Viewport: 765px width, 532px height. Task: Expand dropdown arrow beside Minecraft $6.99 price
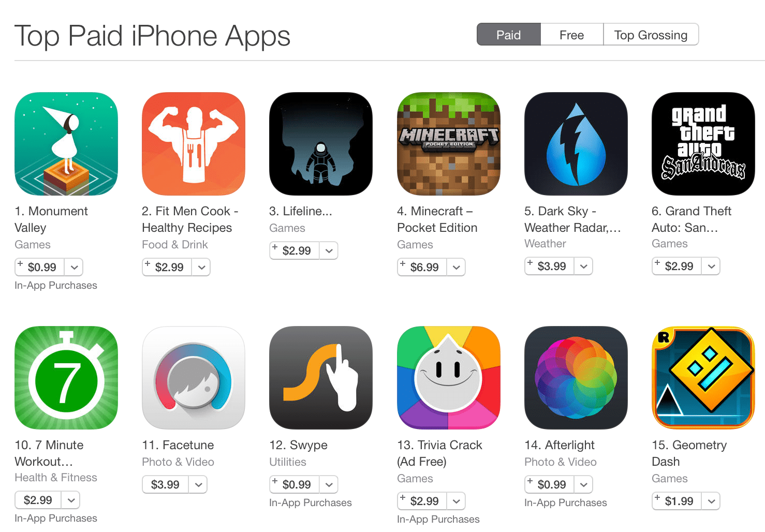coord(457,267)
